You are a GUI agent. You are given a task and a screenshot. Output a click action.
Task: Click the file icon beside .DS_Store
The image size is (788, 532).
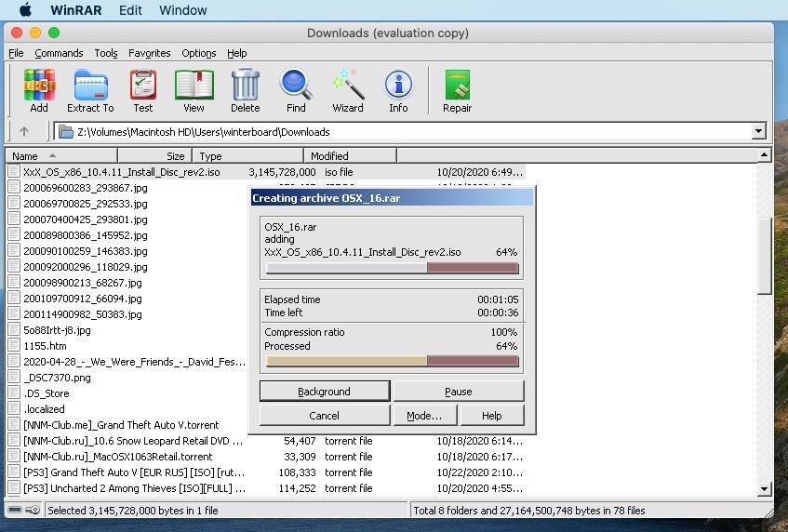(x=14, y=392)
